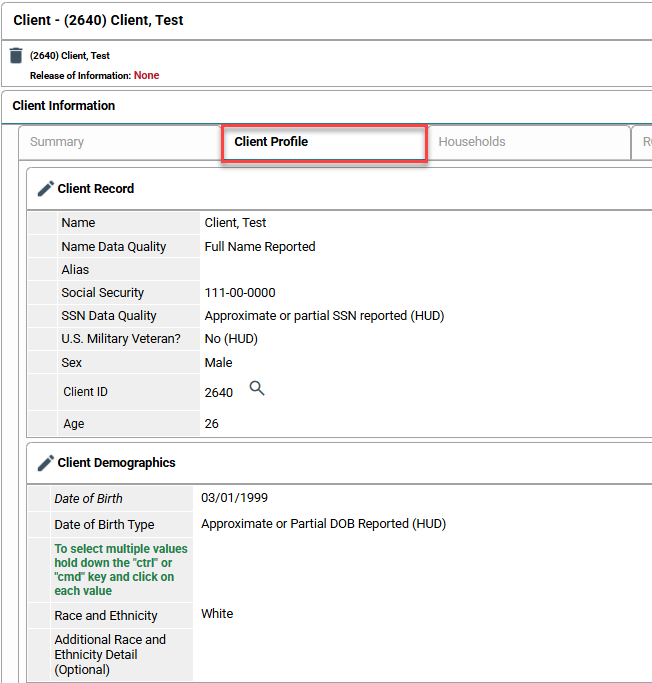Click the Name value 'Client, Test'

235,223
